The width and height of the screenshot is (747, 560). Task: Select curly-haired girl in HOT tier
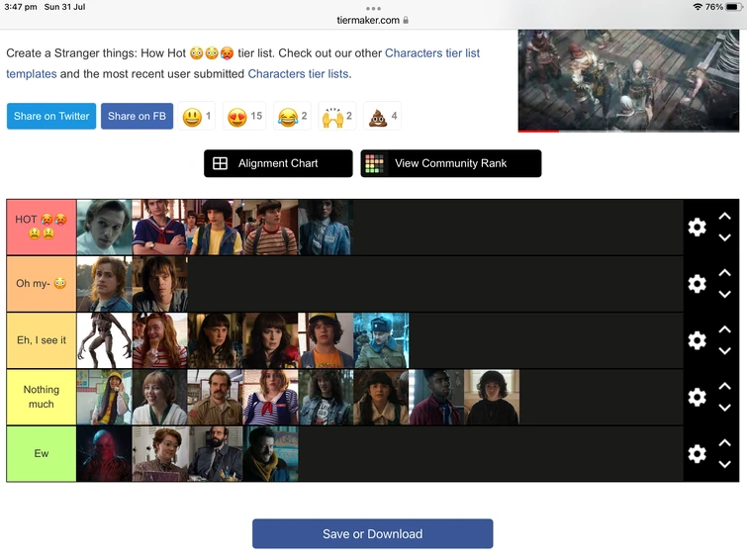tap(326, 228)
